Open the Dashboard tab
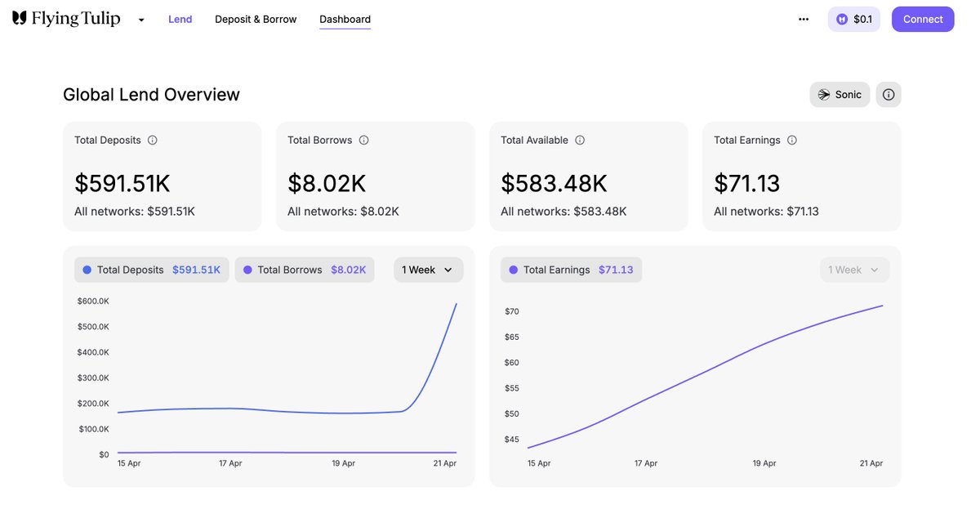The image size is (980, 514). click(x=345, y=20)
